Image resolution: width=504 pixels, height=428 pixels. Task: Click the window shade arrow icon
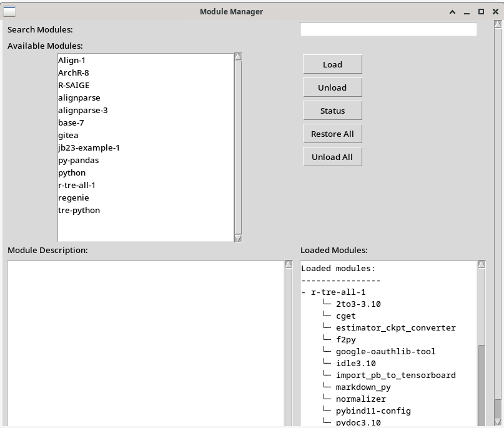452,11
